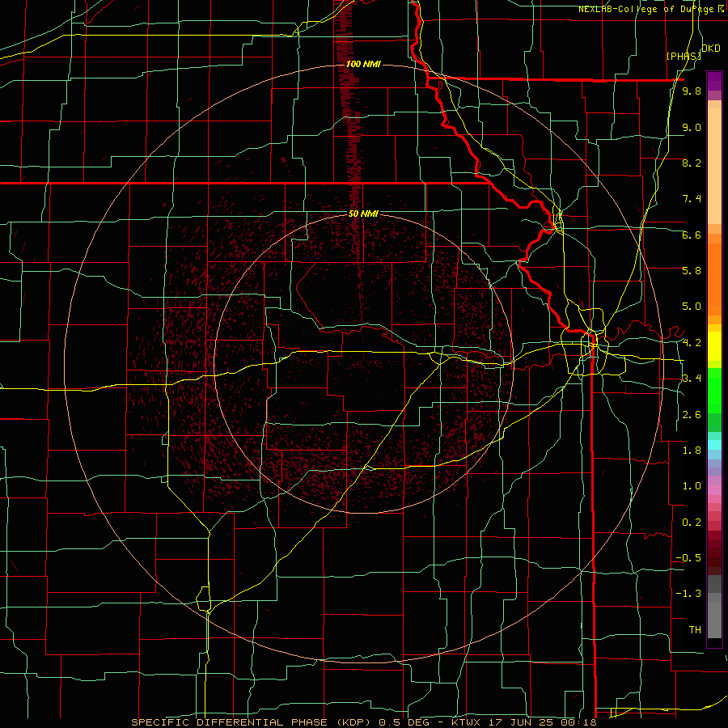Click the 2.6 value on the color scale
The width and height of the screenshot is (728, 728).
click(692, 415)
